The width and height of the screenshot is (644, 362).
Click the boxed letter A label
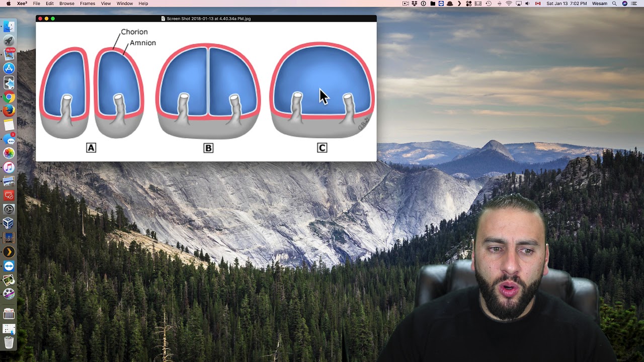pyautogui.click(x=91, y=148)
